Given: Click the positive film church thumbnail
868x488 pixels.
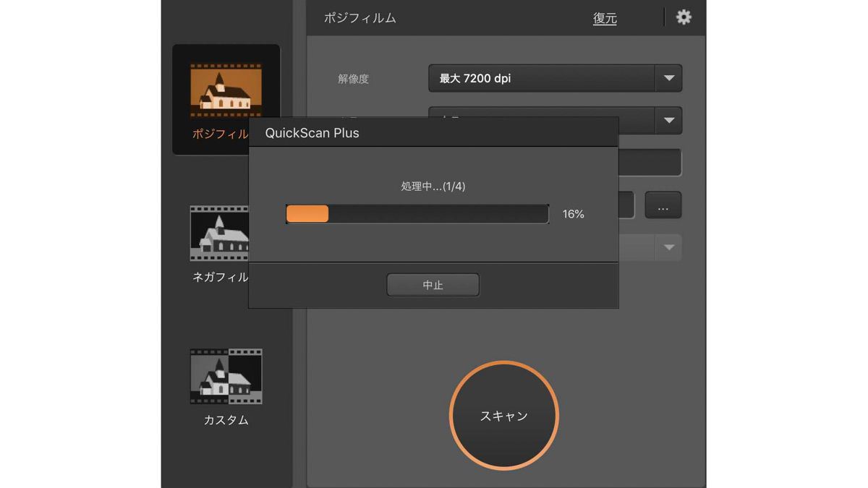Looking at the screenshot, I should click(x=226, y=87).
